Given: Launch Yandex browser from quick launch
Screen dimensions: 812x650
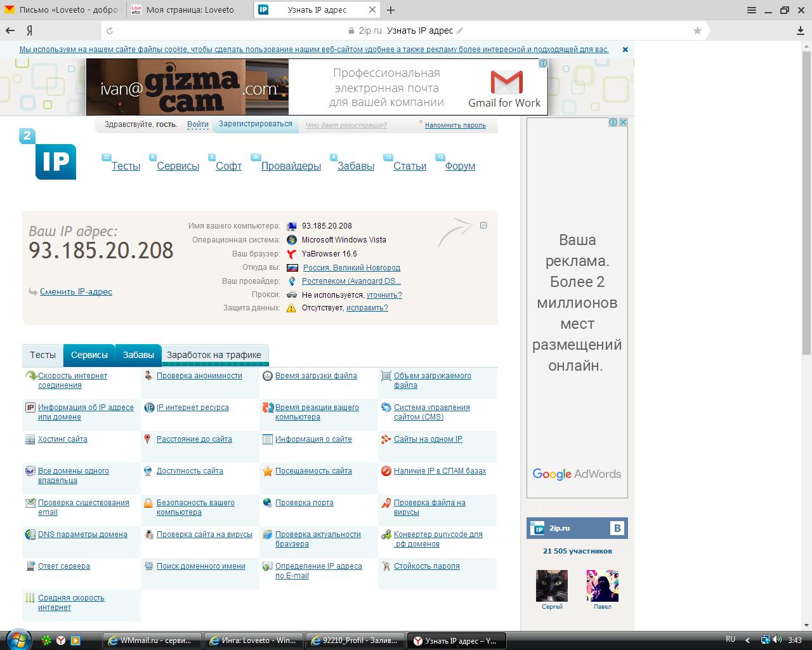Looking at the screenshot, I should coord(61,640).
